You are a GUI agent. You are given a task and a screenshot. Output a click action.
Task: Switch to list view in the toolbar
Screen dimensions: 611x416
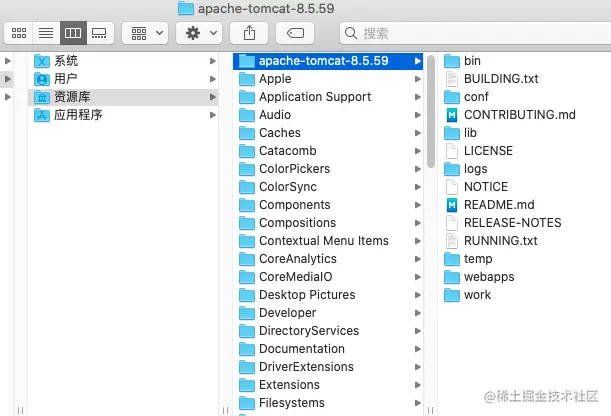(46, 33)
